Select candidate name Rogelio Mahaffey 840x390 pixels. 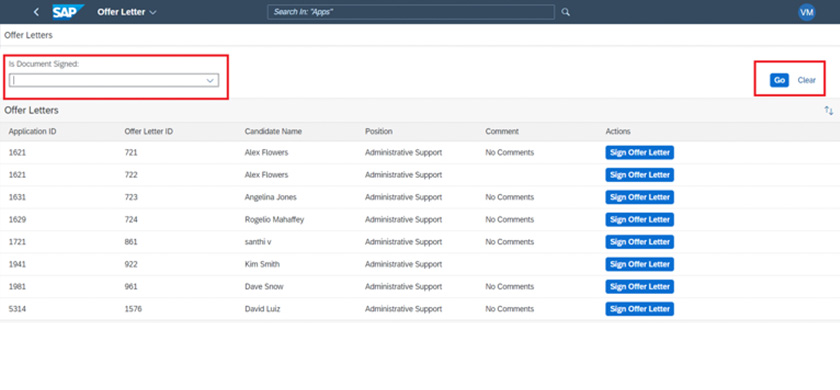click(x=275, y=220)
